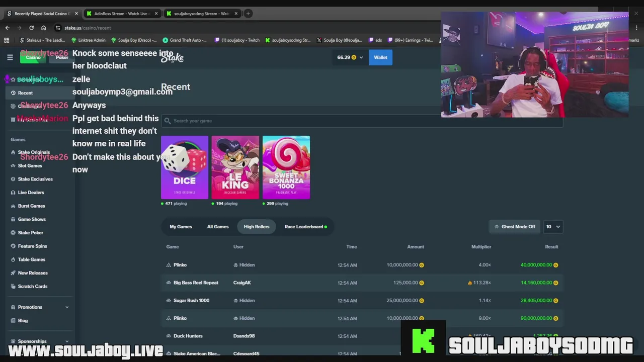The image size is (644, 362).
Task: Open the Linktree Admin bookmark
Action: coord(89,40)
